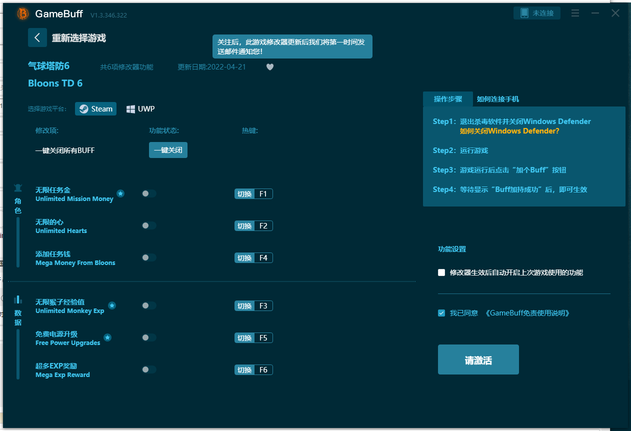Enable auto-start last used functions checkbox

pyautogui.click(x=441, y=272)
